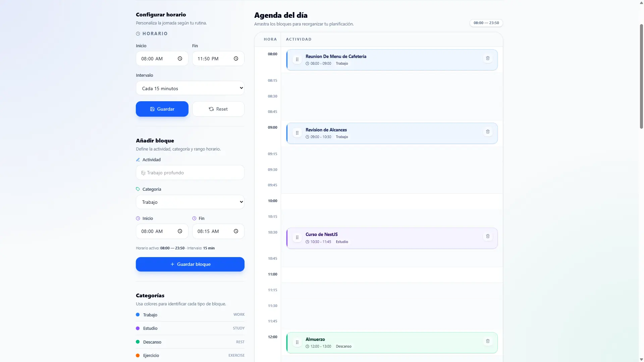
Task: Click the blue Trabajo category color dot
Action: [138, 315]
